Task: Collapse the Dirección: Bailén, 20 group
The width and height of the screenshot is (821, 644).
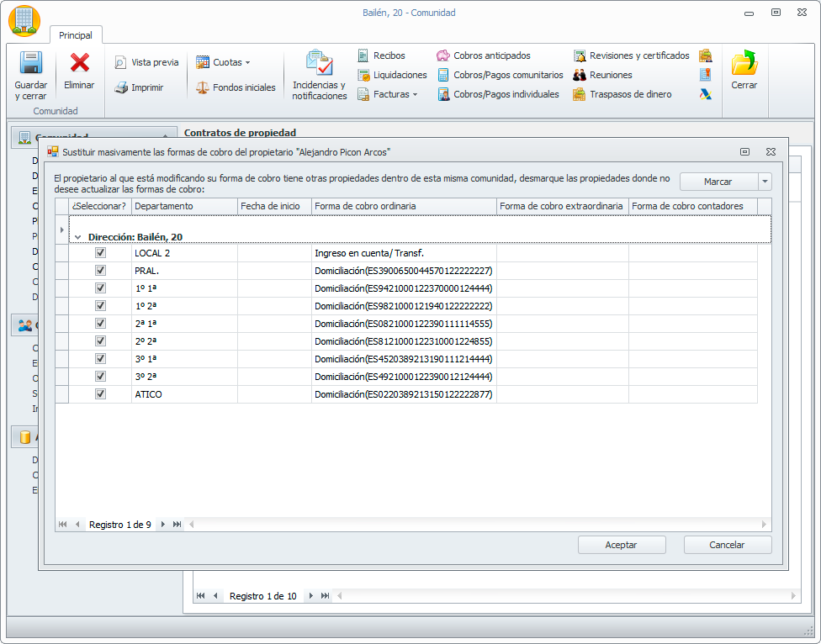Action: (78, 237)
